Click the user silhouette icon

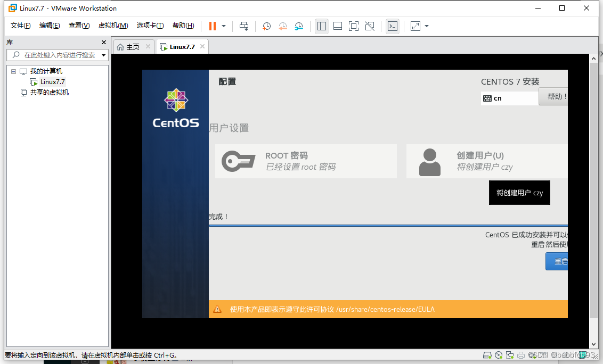[429, 162]
